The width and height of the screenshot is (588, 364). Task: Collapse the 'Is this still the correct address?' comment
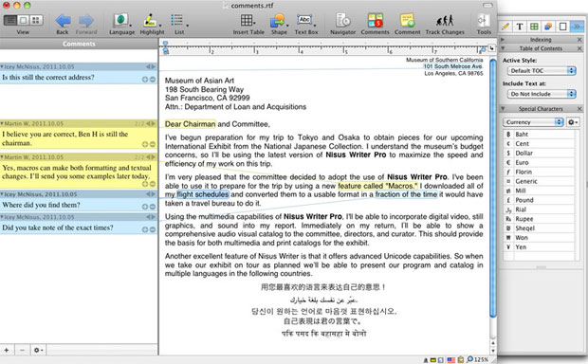pos(2,66)
